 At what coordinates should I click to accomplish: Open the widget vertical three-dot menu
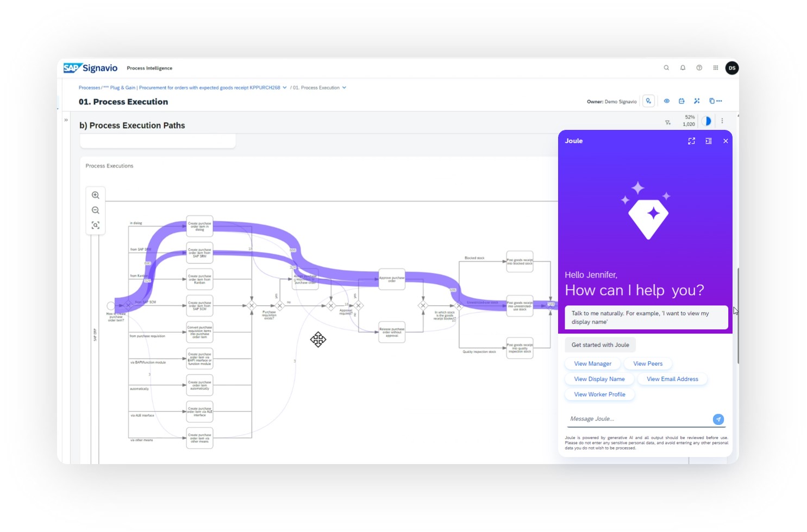pos(722,121)
